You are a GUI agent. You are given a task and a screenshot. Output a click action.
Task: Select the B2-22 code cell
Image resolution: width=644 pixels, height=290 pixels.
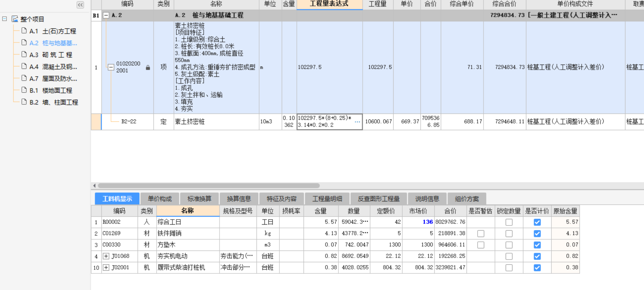[128, 122]
